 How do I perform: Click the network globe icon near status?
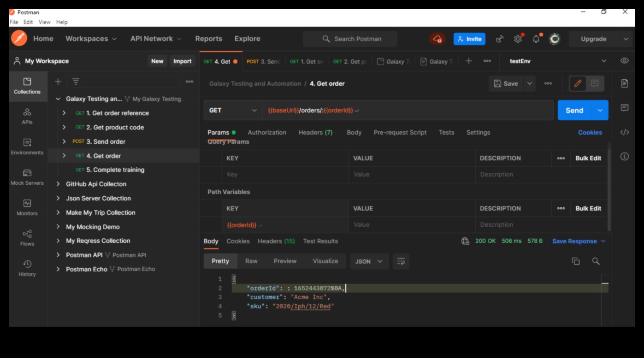coord(465,241)
